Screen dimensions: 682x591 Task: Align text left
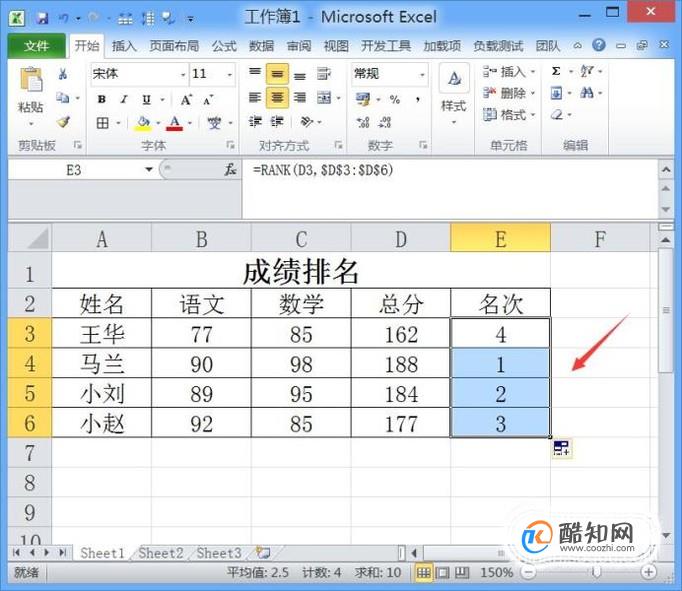coord(255,97)
